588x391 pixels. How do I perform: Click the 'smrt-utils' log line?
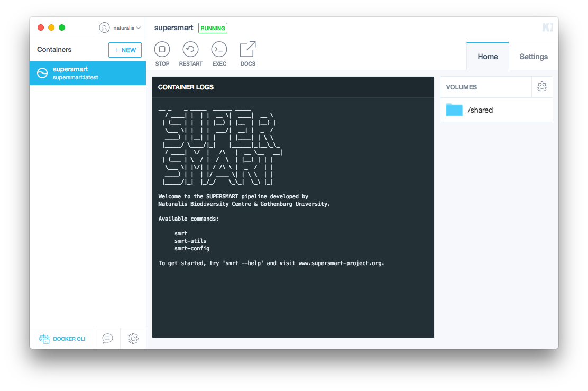(190, 241)
